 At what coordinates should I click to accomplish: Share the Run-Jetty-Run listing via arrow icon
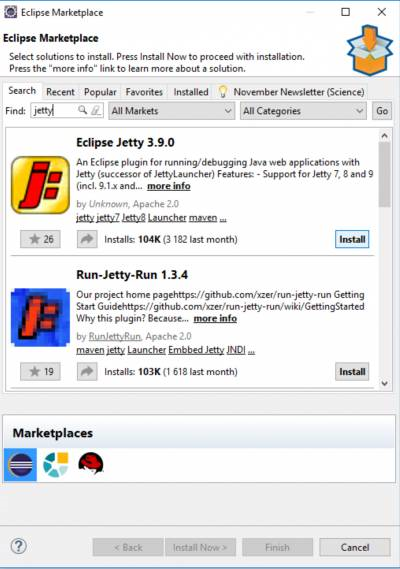pos(87,371)
